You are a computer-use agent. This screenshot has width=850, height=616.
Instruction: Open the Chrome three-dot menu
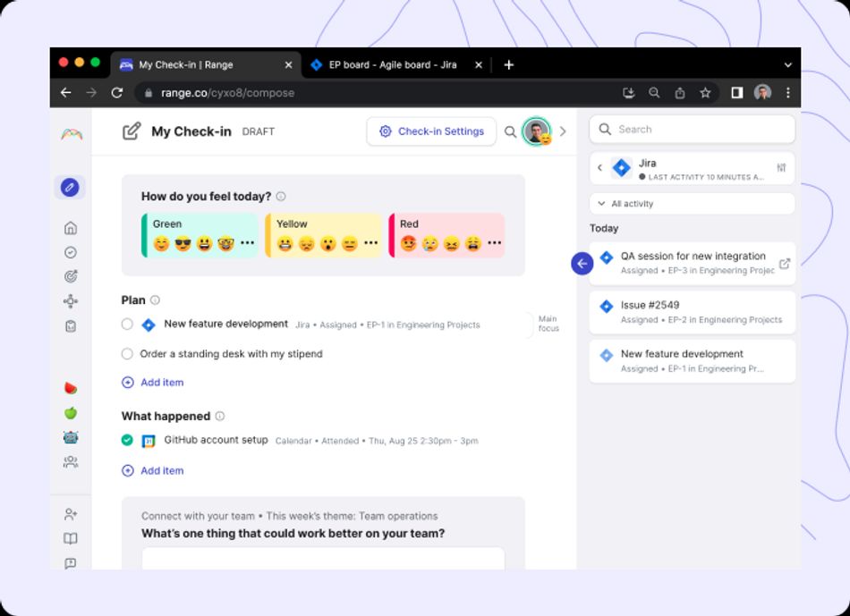[788, 93]
